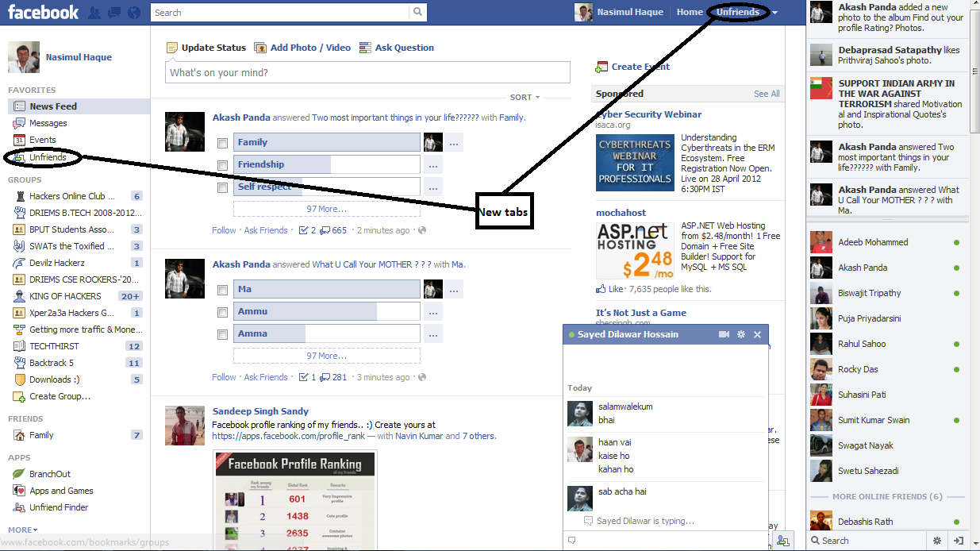Click See All sponsored link
Screen dimensions: 980x551
(x=767, y=94)
